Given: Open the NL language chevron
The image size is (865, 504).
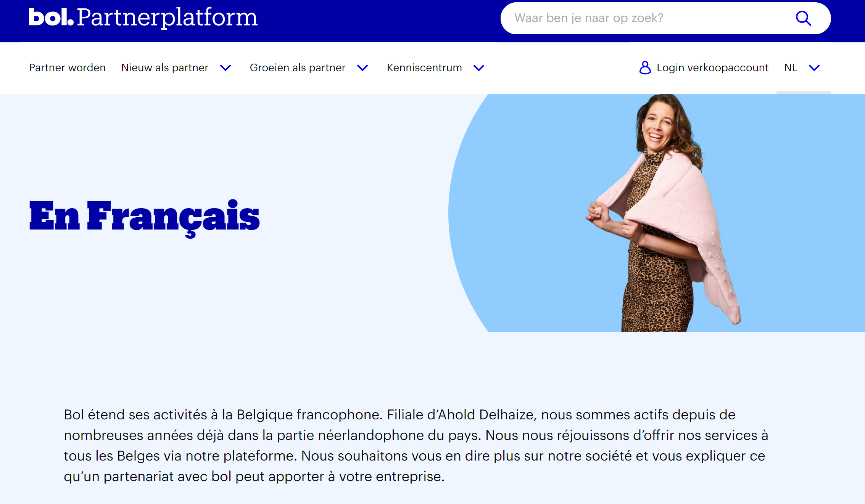Looking at the screenshot, I should [x=814, y=68].
